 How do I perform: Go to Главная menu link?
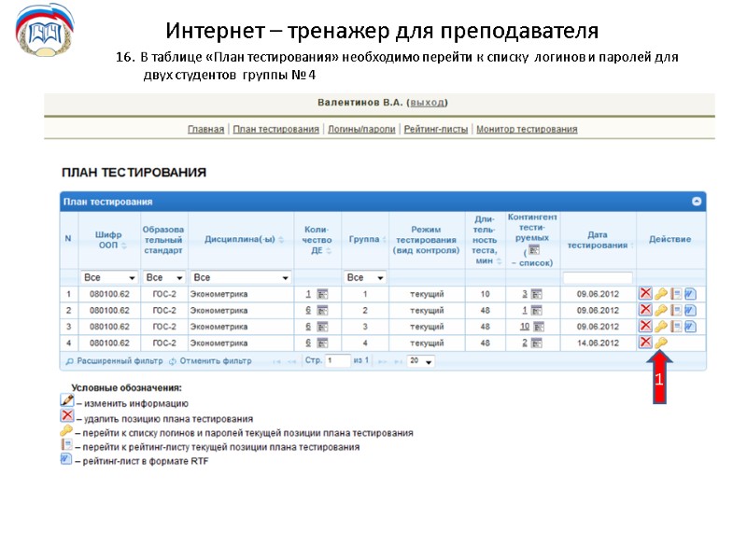pyautogui.click(x=205, y=129)
